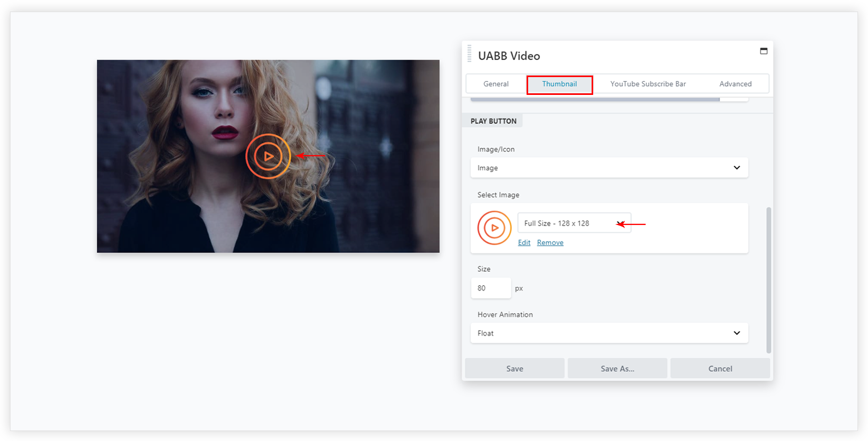Click the settings panel vertical scrollbar

[x=769, y=280]
